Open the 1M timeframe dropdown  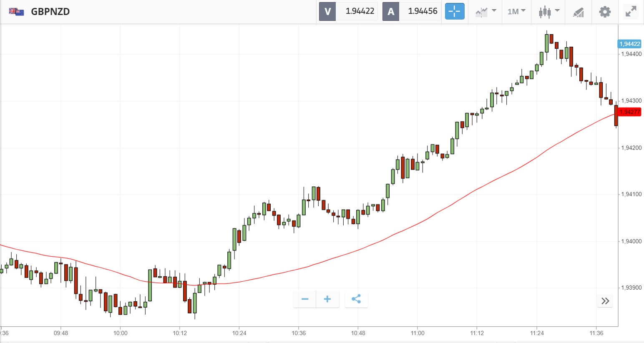[516, 11]
